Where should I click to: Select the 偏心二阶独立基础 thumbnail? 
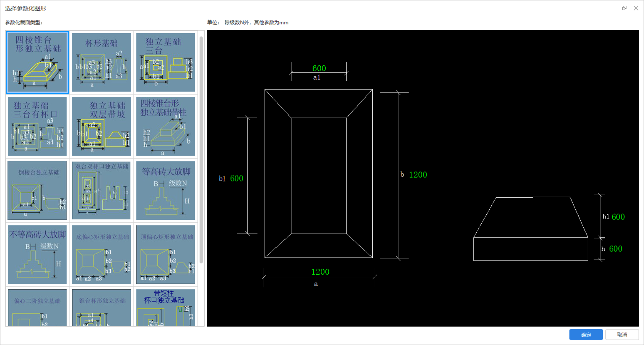37,308
